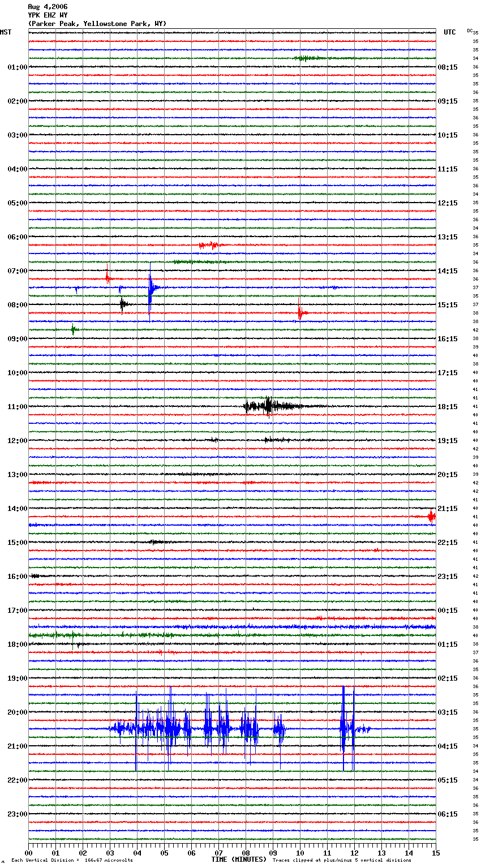Click the 06:15 UTC time label

[x=448, y=814]
